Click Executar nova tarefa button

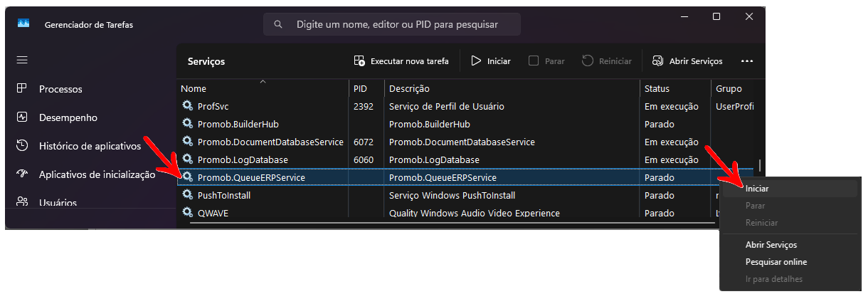click(401, 61)
